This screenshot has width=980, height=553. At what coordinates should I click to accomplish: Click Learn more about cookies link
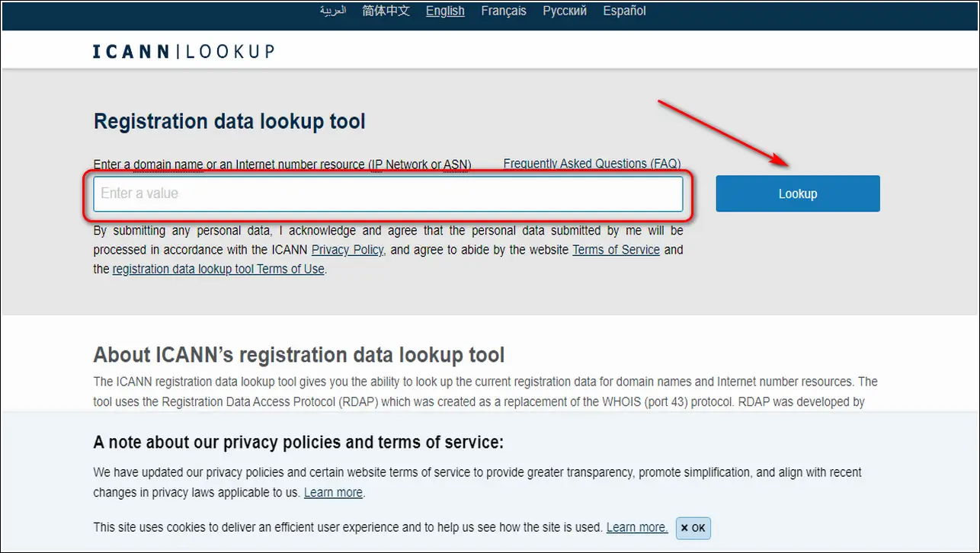click(637, 527)
